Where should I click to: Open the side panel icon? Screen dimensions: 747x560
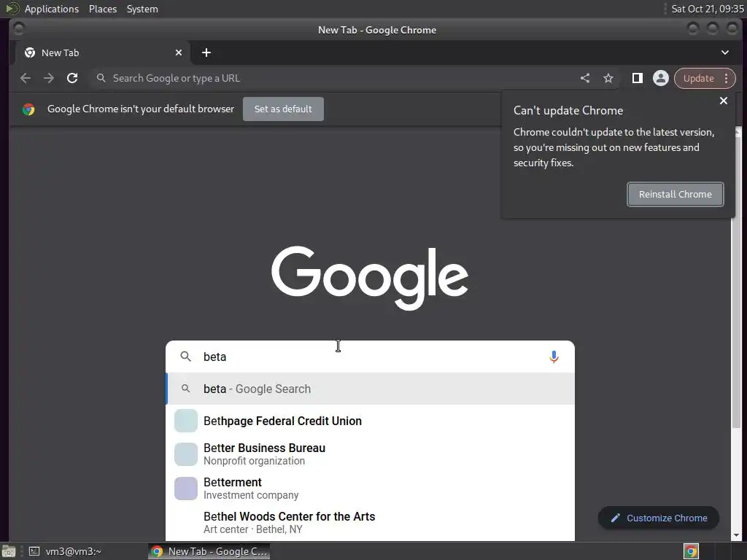click(x=638, y=78)
